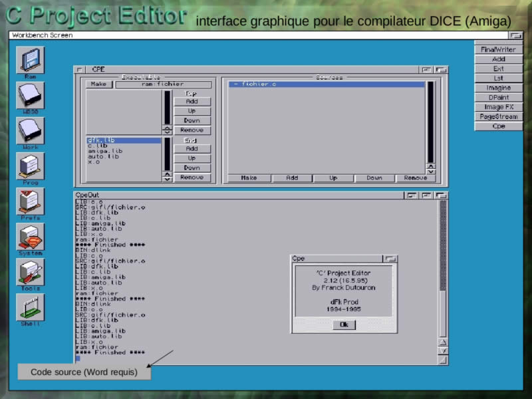Image resolution: width=532 pixels, height=399 pixels.
Task: Send CPE window to back with depth gadget
Action: click(441, 68)
